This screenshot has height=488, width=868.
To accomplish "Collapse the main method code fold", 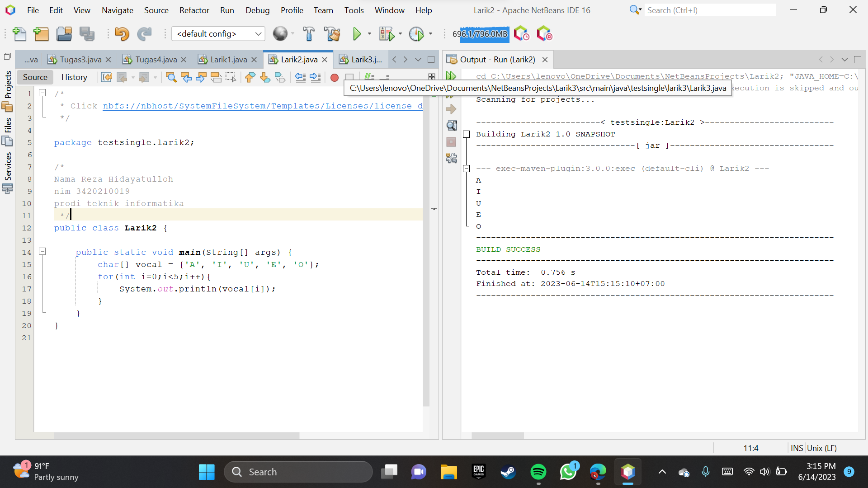I will pyautogui.click(x=42, y=251).
